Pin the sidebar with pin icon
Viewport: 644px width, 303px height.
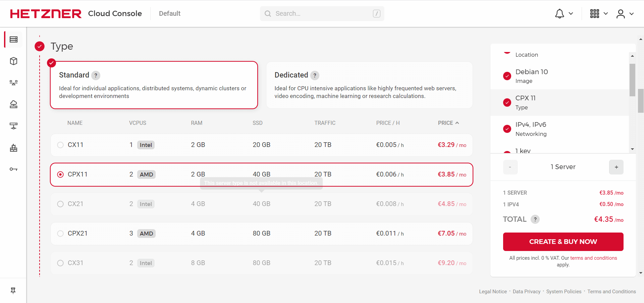[13, 291]
